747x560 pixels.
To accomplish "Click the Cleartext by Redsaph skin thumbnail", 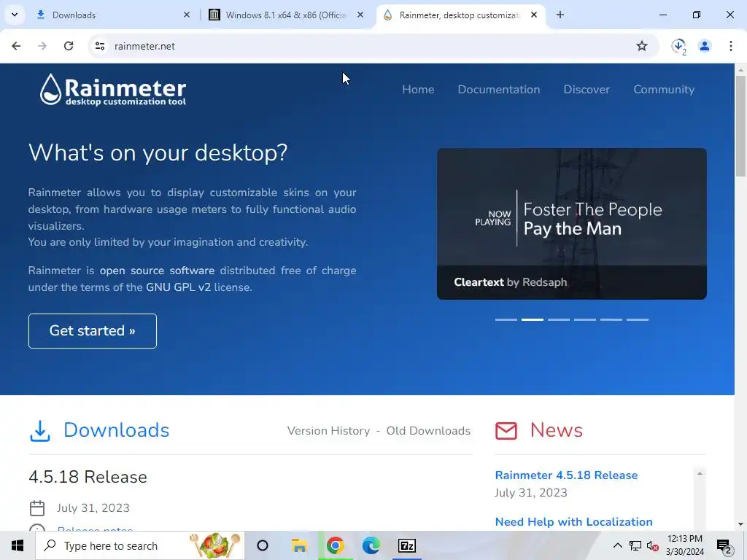I will pyautogui.click(x=572, y=224).
